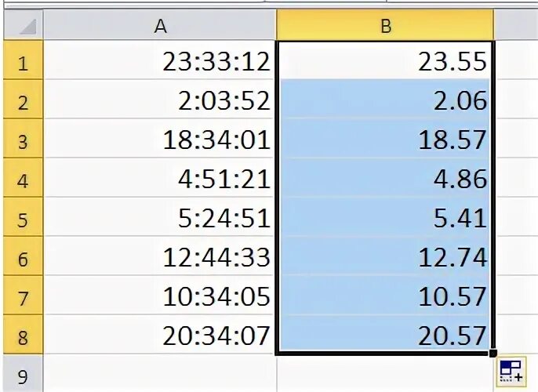
Task: Select cell with time 23:33:12
Action: point(160,60)
